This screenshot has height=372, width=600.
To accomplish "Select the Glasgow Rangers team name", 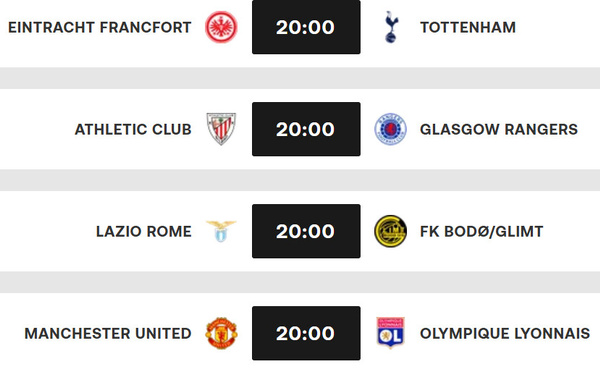I will (499, 129).
